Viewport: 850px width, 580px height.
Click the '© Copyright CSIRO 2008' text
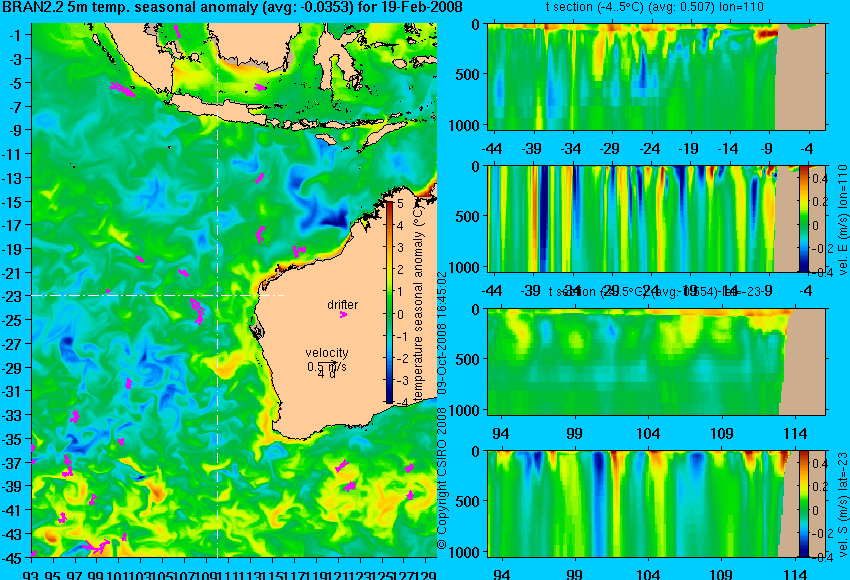tap(442, 478)
